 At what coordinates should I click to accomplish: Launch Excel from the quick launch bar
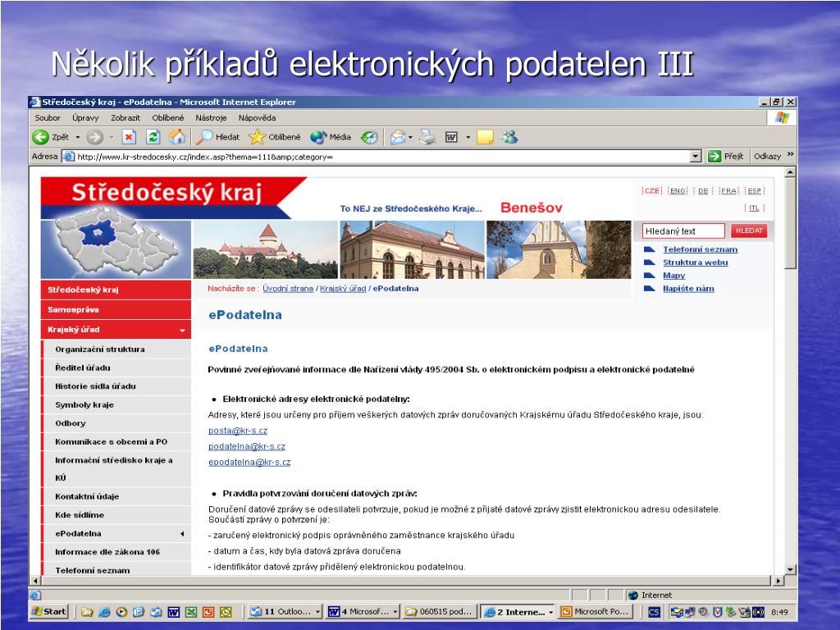(190, 612)
